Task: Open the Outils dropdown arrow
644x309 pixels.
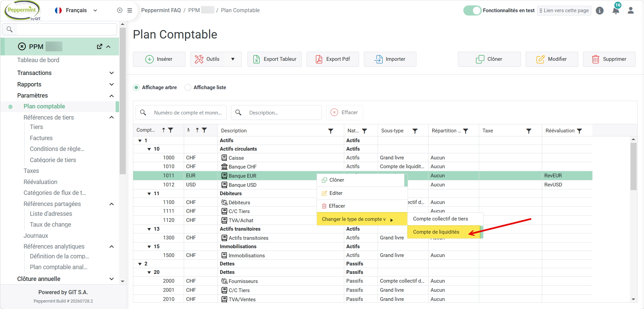Action: pyautogui.click(x=233, y=59)
